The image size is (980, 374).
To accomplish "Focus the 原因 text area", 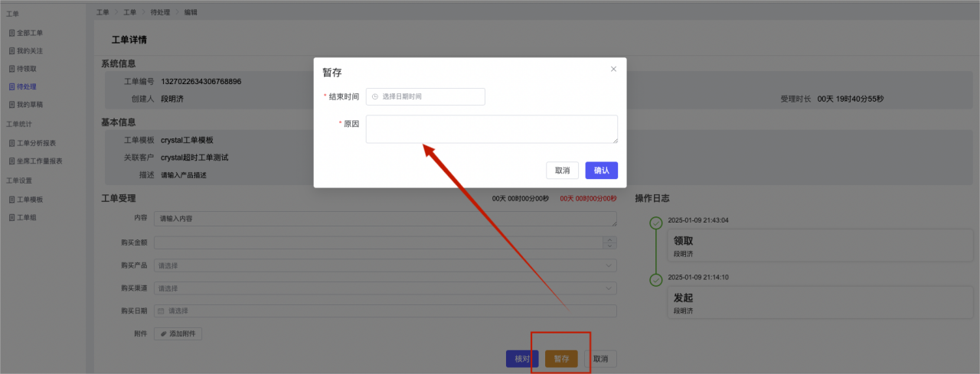I will pyautogui.click(x=492, y=129).
